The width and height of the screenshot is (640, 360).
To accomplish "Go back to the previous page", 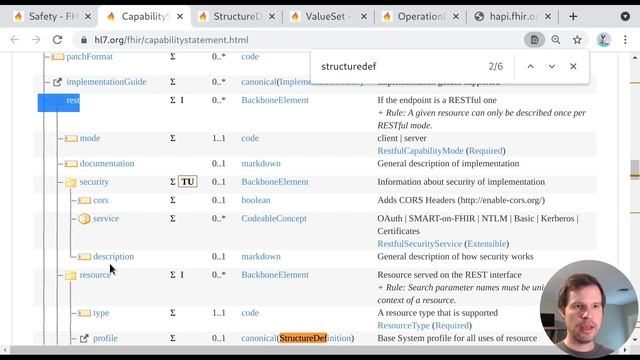I will click(15, 40).
